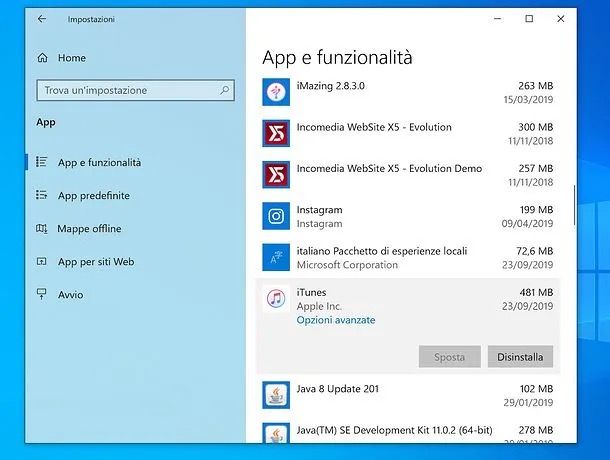Click the Incomedia WebSite X5 Evolution icon
This screenshot has height=460, width=610.
(276, 133)
